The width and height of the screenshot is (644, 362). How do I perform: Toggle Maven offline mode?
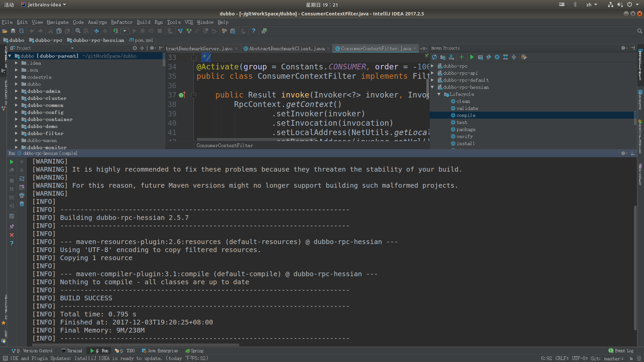pyautogui.click(x=489, y=57)
